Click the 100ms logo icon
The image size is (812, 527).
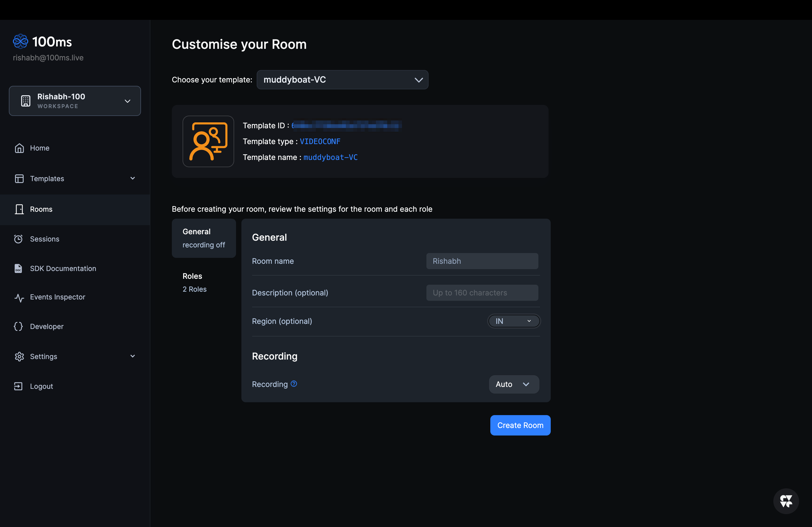(x=20, y=42)
